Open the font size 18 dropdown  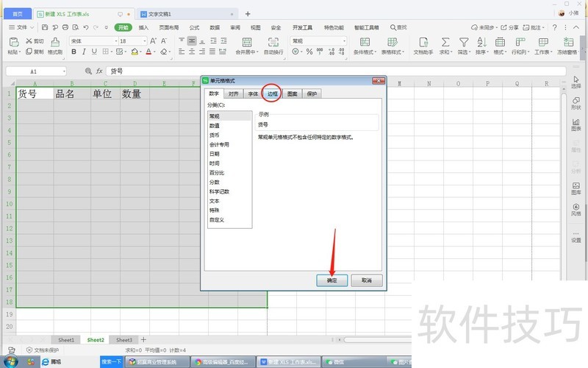(144, 41)
